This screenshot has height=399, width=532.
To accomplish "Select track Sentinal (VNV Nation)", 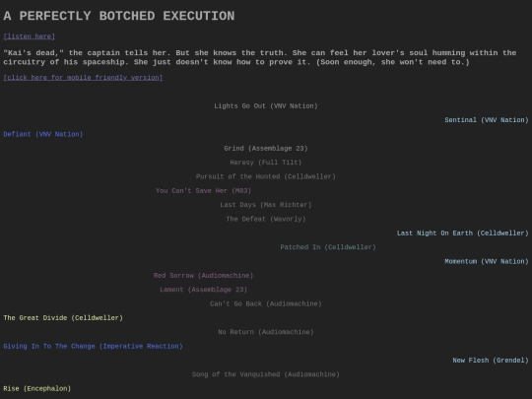I will [487, 120].
